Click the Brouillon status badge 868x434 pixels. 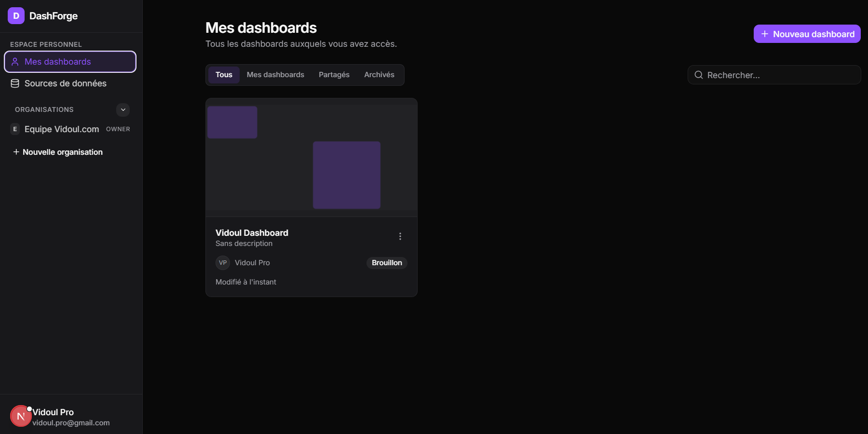tap(387, 263)
